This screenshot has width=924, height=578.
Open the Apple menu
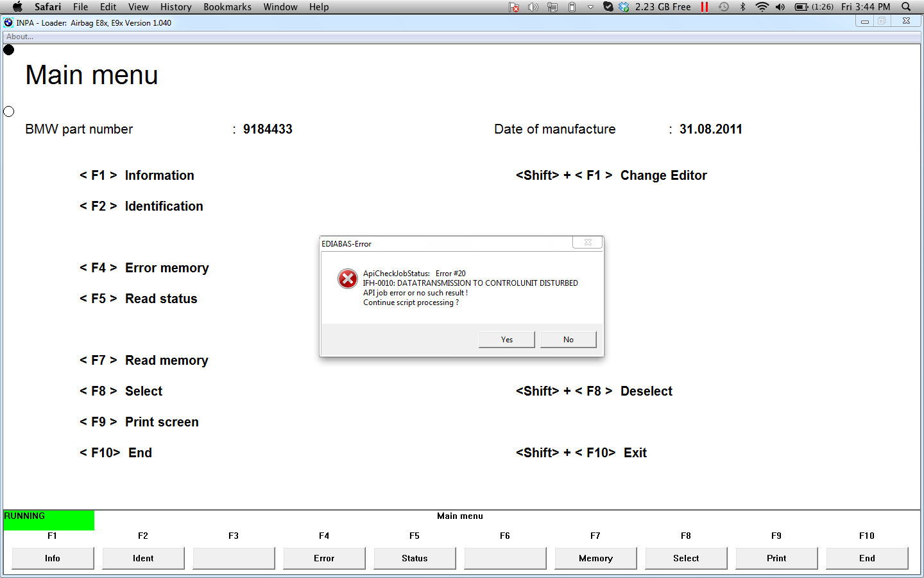(x=17, y=7)
